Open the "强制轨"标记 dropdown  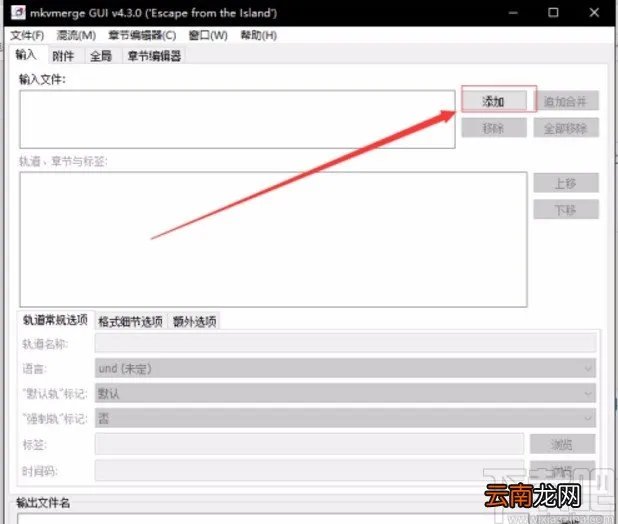click(345, 418)
